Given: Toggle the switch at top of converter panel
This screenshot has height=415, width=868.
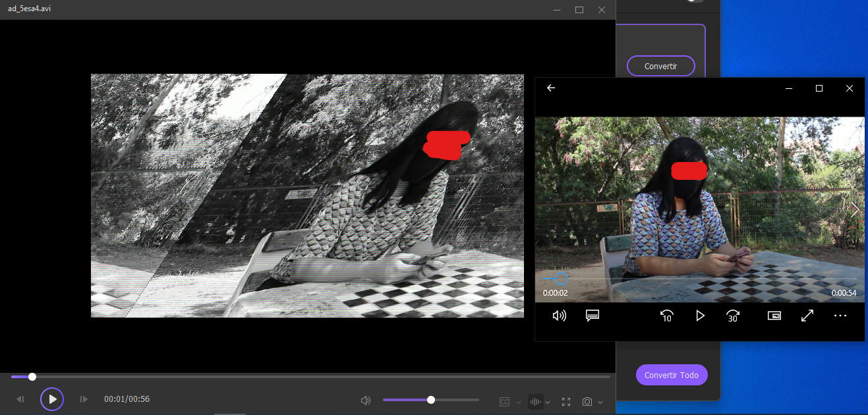Looking at the screenshot, I should click(695, 1).
